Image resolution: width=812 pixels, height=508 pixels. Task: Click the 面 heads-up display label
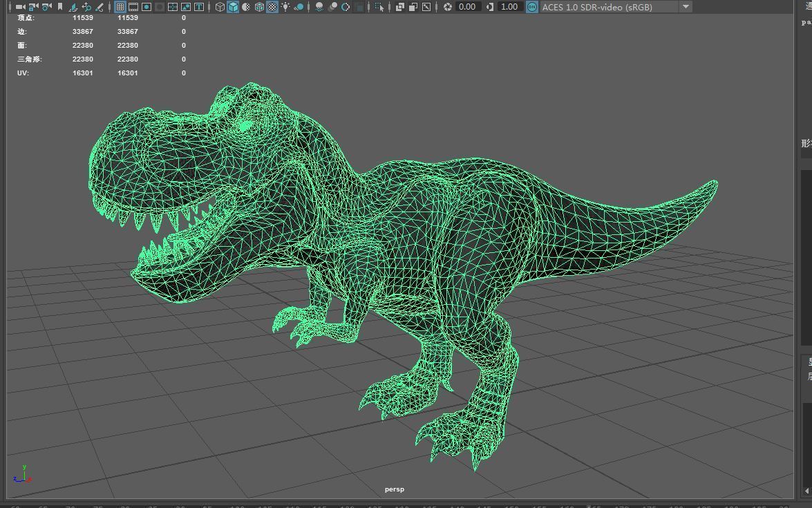pyautogui.click(x=21, y=46)
